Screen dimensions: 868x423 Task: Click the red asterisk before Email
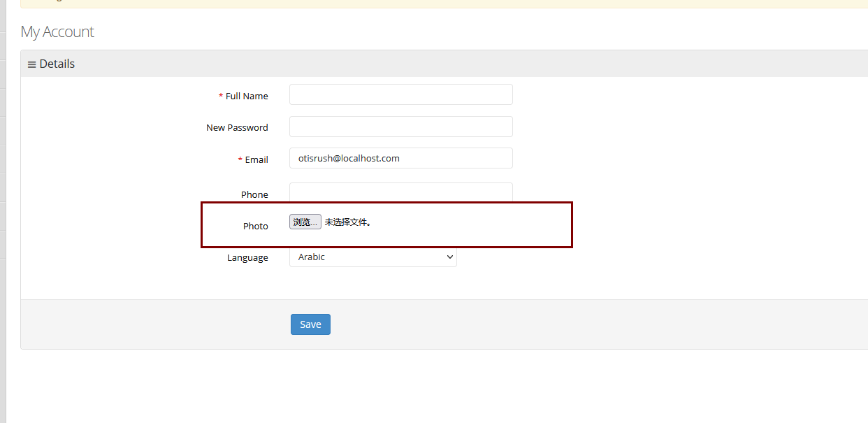coord(240,159)
